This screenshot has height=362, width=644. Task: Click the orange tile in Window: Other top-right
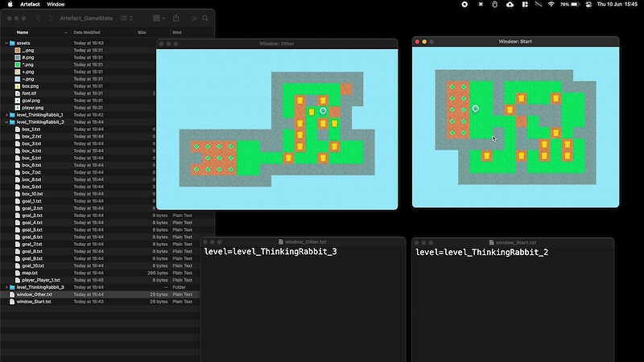tap(346, 89)
